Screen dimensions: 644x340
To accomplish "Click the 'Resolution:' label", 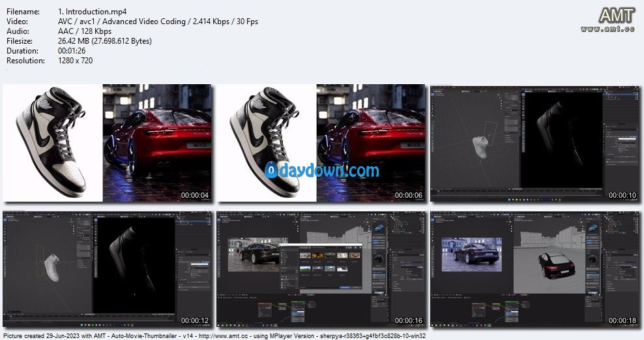I will click(26, 61).
